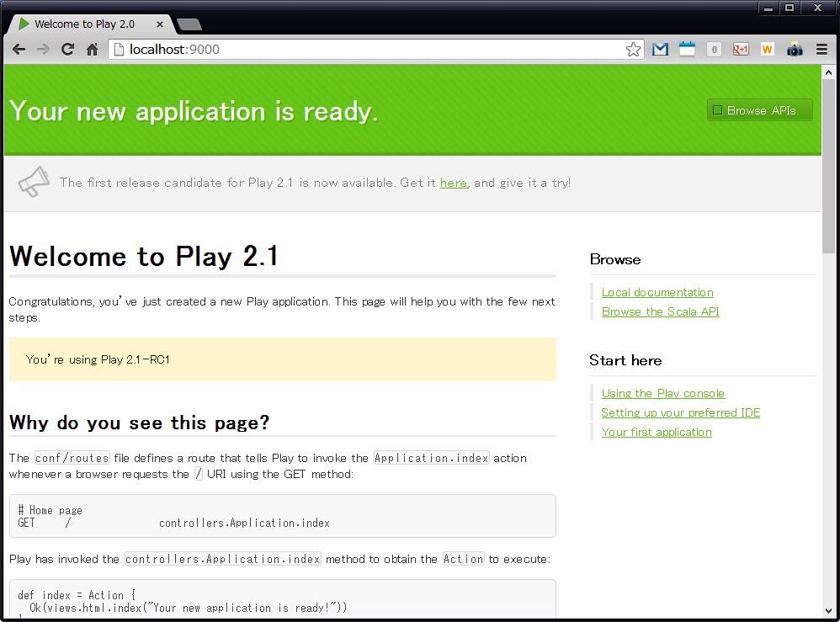
Task: Open the Gmail extension icon
Action: pos(661,50)
